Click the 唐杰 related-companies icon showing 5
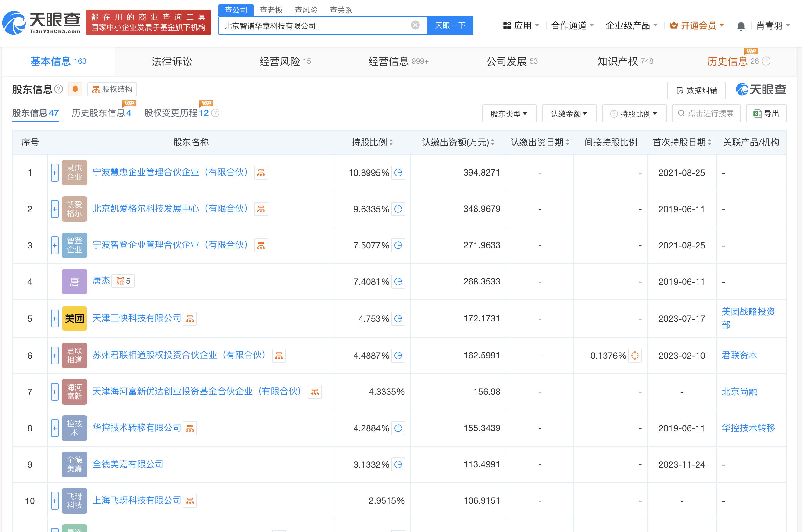 coord(123,281)
